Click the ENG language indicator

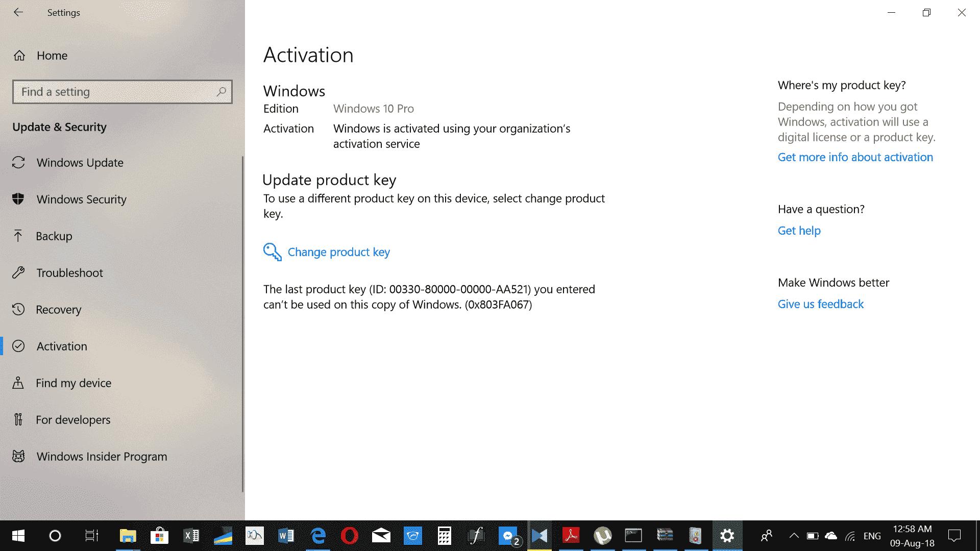click(872, 536)
